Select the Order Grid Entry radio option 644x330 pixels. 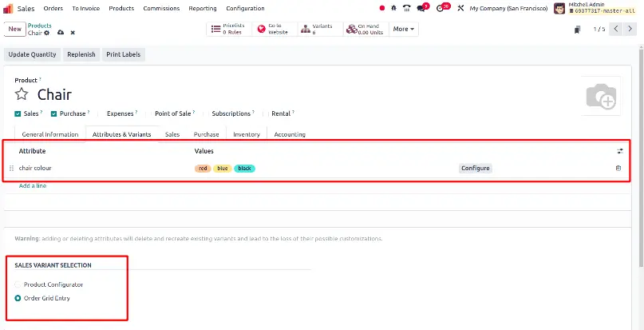click(18, 298)
